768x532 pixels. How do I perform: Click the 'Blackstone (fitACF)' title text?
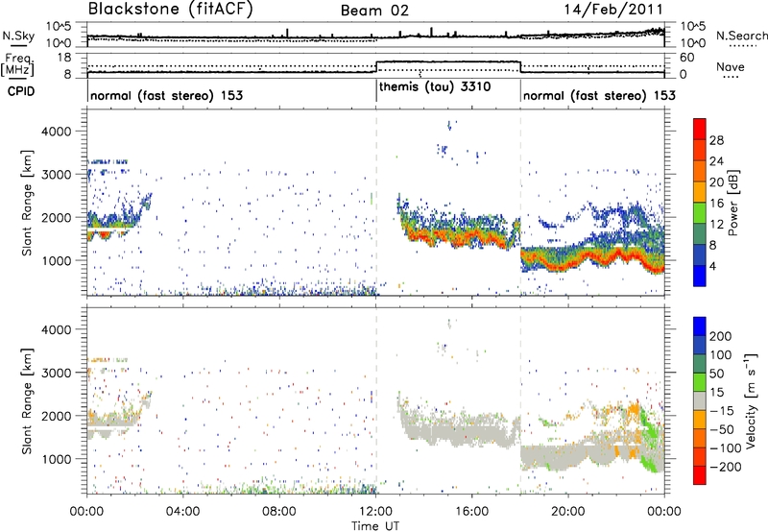click(171, 10)
